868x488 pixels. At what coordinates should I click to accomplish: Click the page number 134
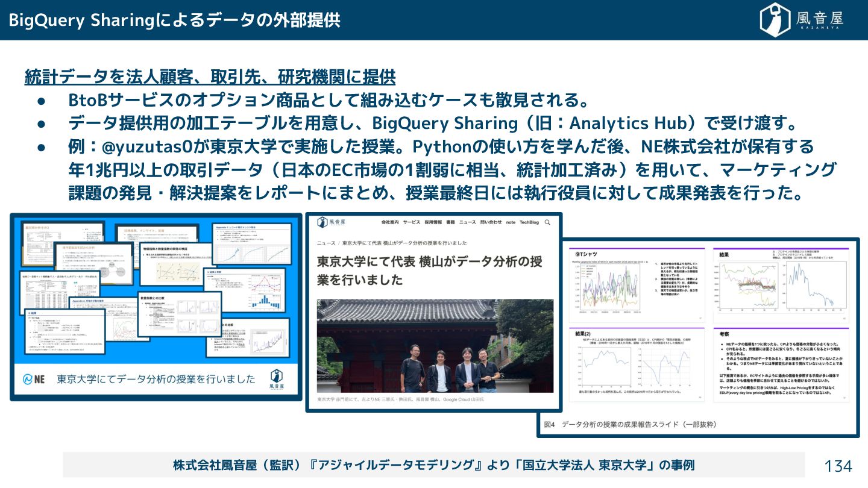tap(838, 466)
